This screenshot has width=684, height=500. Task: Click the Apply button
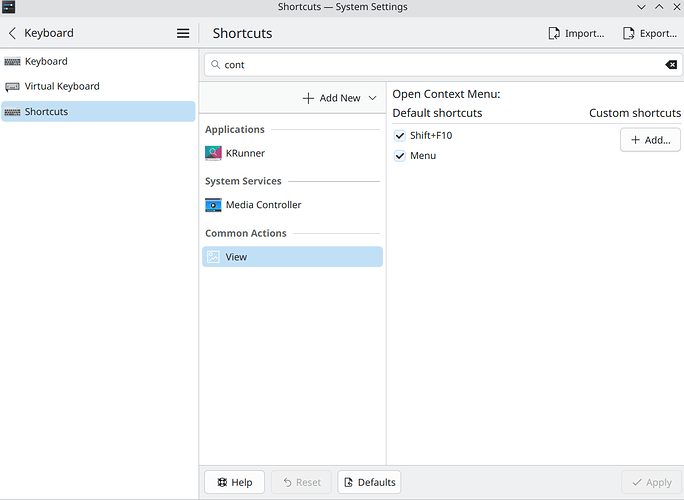click(651, 482)
